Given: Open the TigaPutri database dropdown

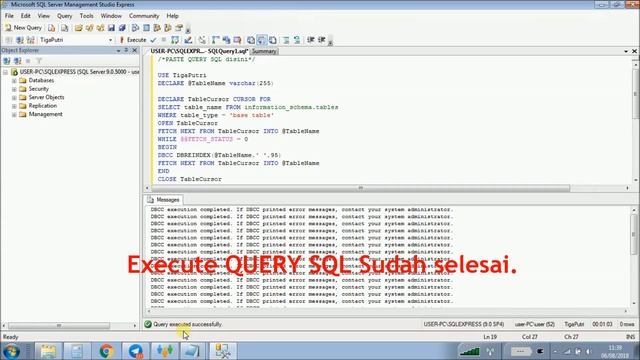Looking at the screenshot, I should click(110, 40).
